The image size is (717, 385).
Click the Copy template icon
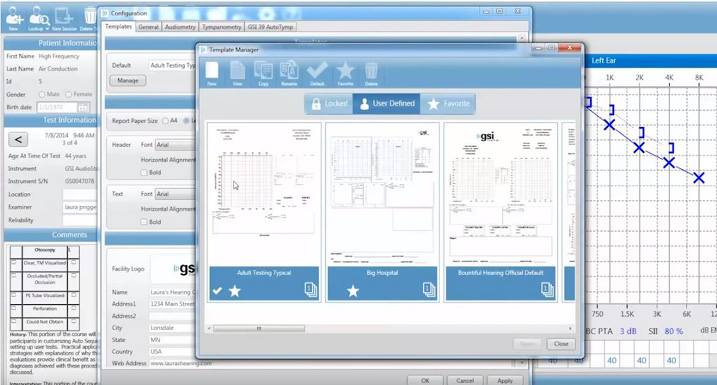pos(263,74)
